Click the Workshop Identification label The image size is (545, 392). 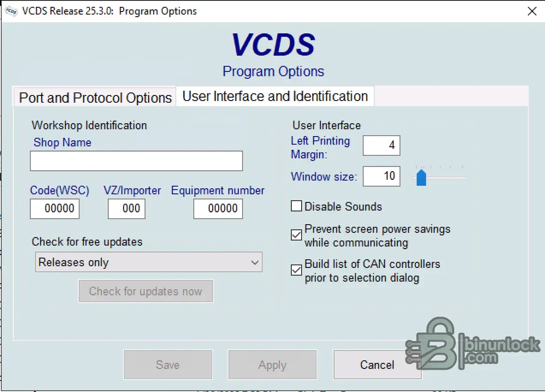click(89, 125)
